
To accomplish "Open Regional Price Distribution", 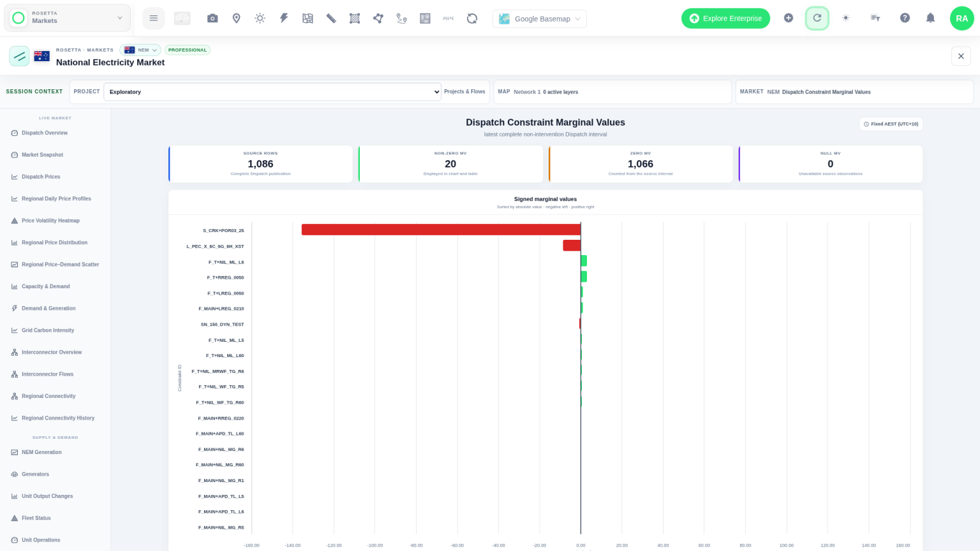I will coord(56,242).
